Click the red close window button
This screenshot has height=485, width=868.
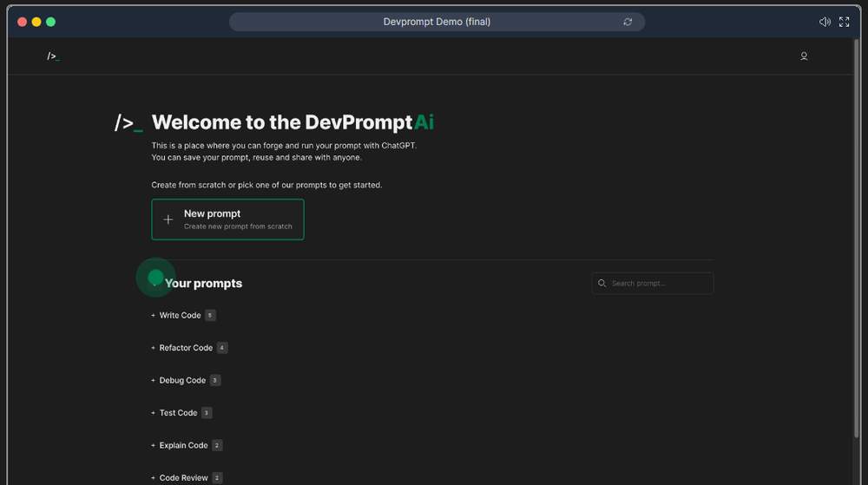click(23, 22)
